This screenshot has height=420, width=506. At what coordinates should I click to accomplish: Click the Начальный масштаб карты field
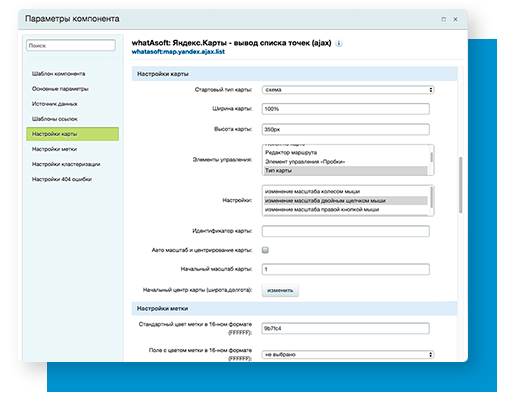(x=346, y=269)
